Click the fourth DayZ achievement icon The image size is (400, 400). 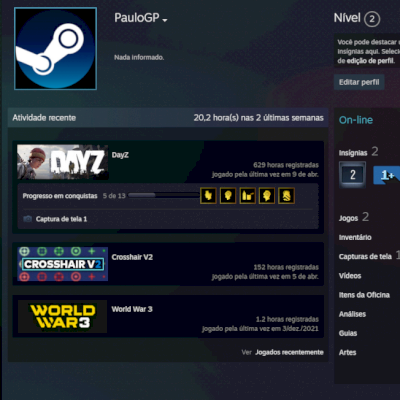click(x=267, y=196)
